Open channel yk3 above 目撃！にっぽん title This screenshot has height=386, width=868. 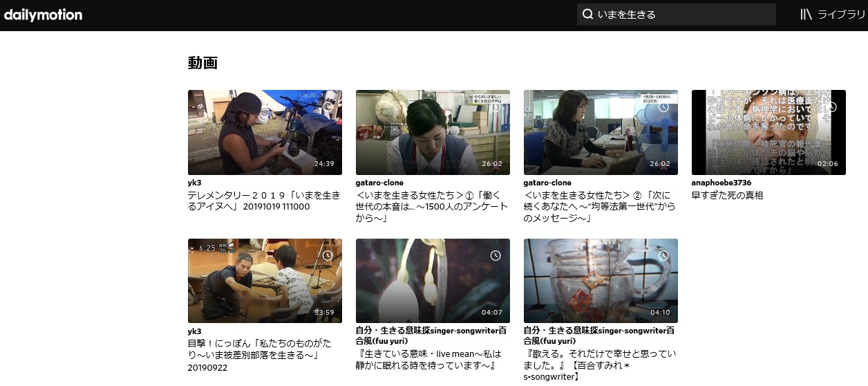194,331
